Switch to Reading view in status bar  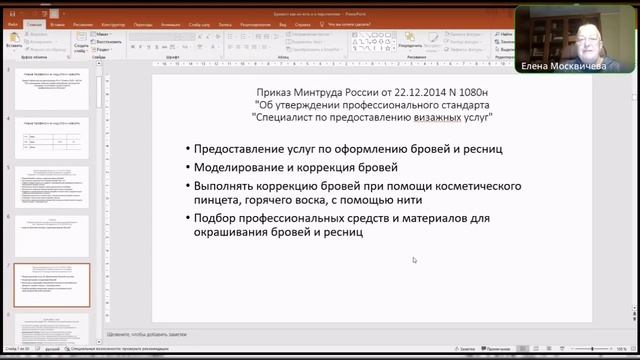click(x=549, y=349)
